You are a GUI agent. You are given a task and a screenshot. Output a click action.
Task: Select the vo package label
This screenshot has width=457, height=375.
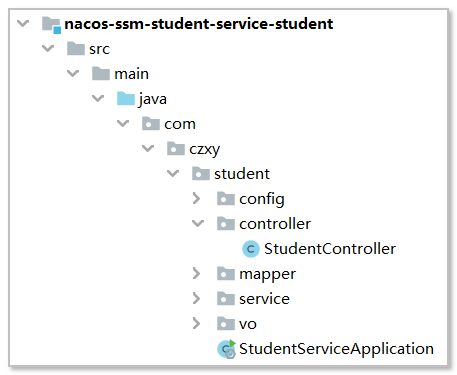point(248,324)
